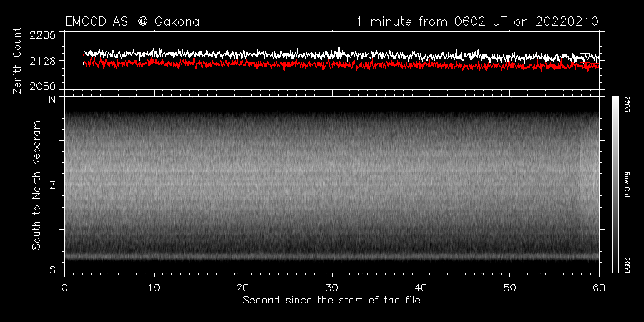The height and width of the screenshot is (322, 644).
Task: Click the title text 'EMCCD ASI @ Gakona'
Action: click(x=132, y=21)
